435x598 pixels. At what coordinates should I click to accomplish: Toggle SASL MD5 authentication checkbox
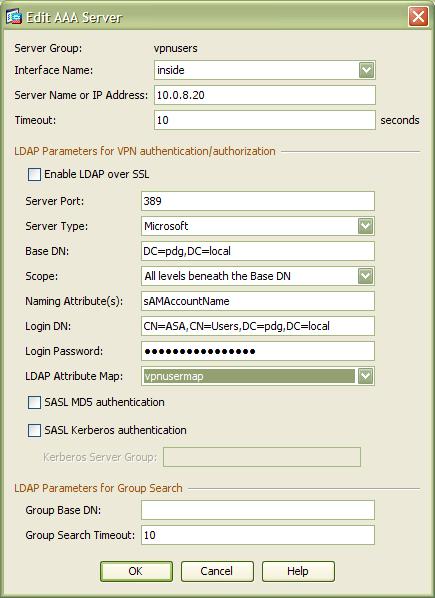pos(34,402)
